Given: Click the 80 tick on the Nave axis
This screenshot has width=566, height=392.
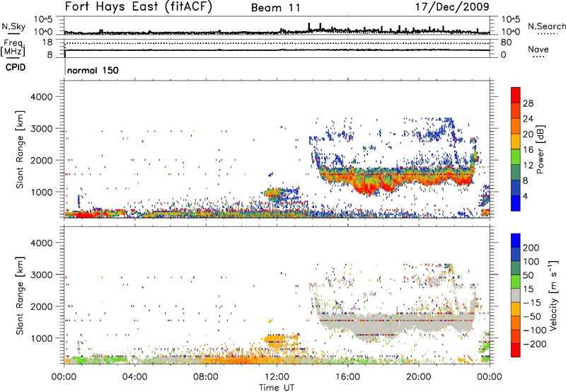Looking at the screenshot, I should coord(506,42).
